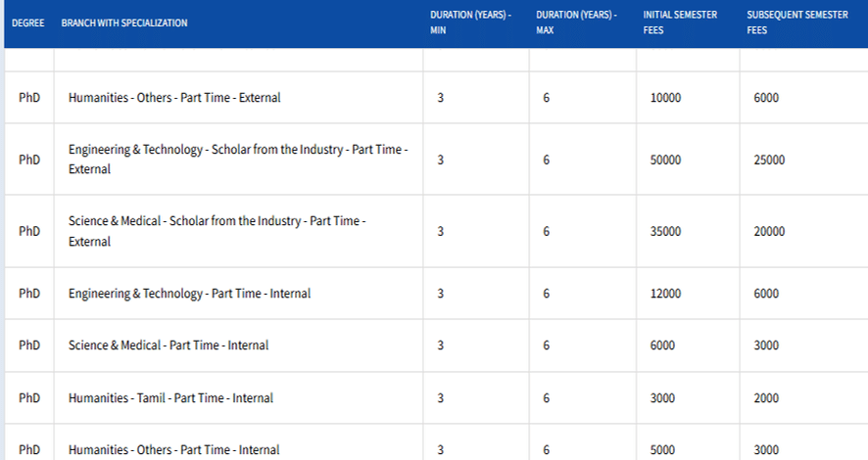Screen dimensions: 868x460
Task: Click the 10000 initial fee cell
Action: pos(665,98)
